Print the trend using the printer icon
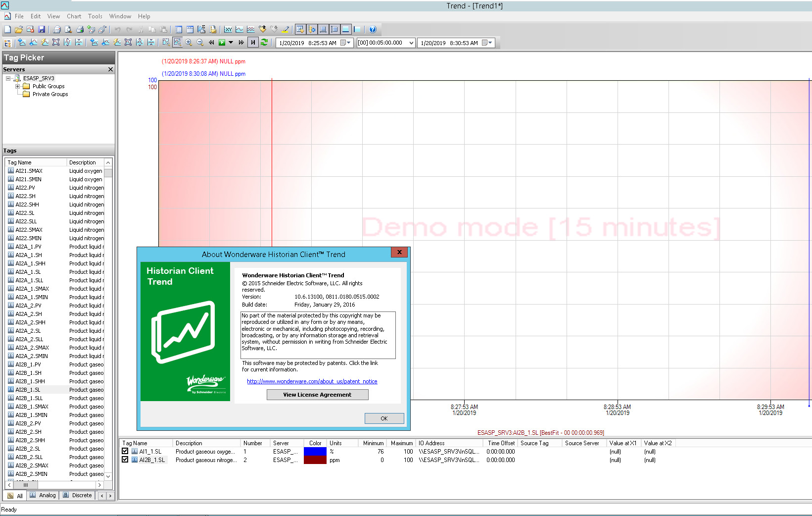This screenshot has height=516, width=812. (x=80, y=29)
